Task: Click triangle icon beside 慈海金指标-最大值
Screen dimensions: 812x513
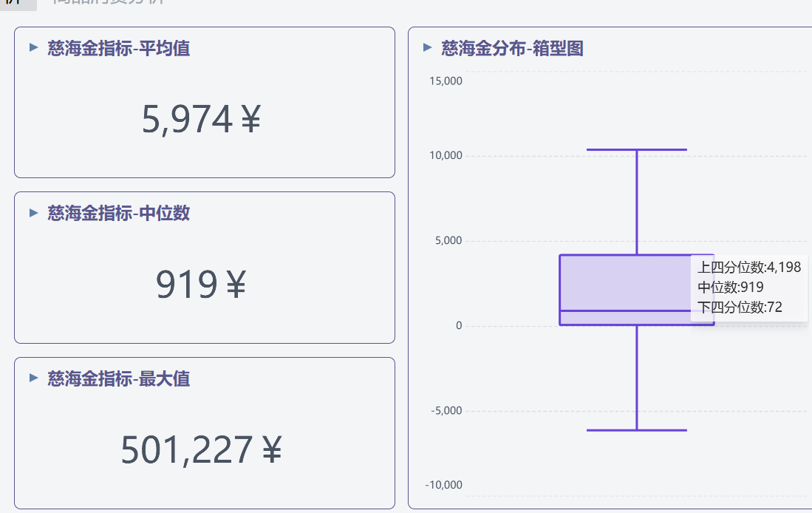Action: tap(33, 378)
